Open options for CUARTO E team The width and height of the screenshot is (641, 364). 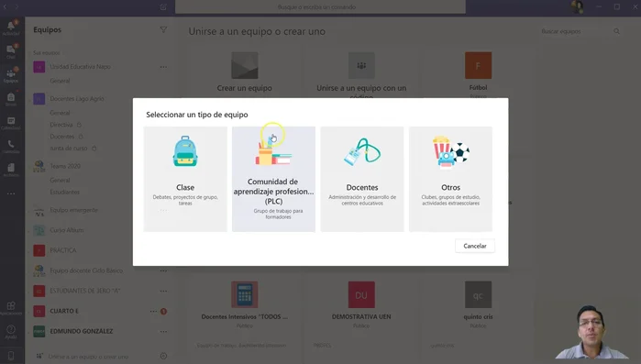(x=153, y=312)
